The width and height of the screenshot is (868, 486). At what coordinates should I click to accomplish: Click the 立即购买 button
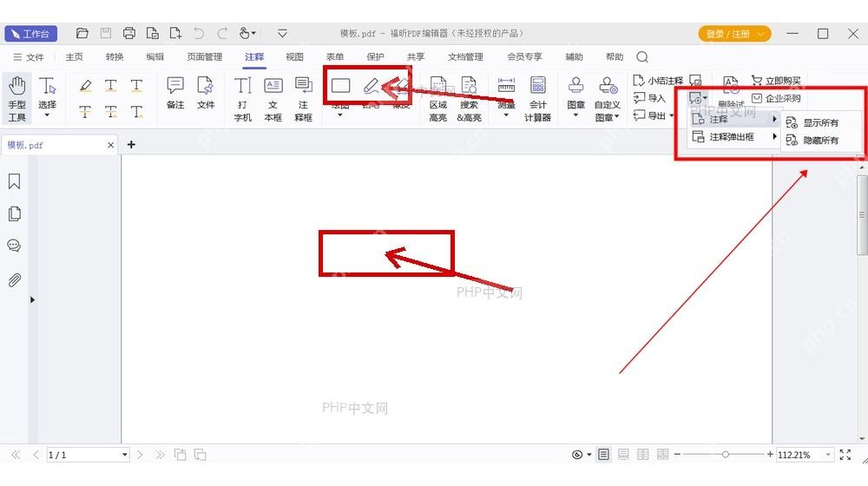coord(775,81)
